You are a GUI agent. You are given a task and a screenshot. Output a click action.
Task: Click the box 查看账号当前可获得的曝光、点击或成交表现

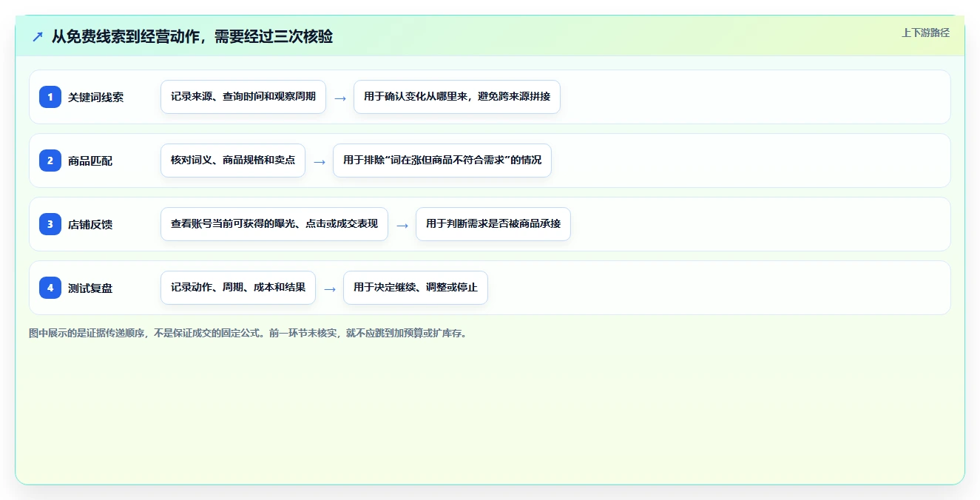click(274, 224)
